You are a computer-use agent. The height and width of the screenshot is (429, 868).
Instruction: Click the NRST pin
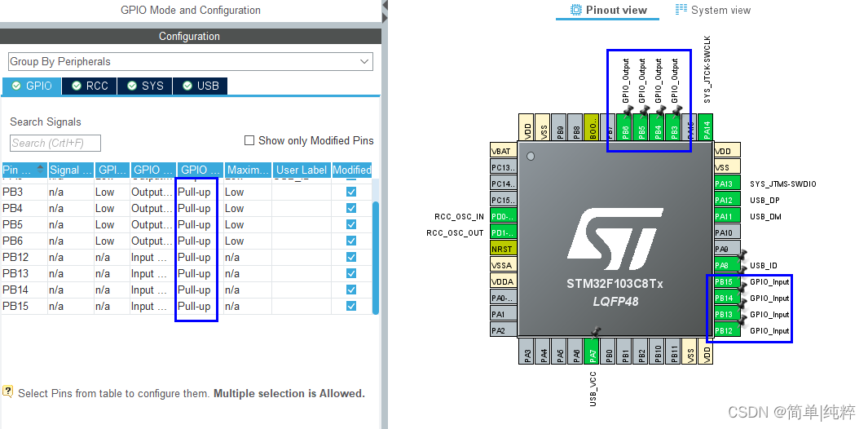[503, 249]
